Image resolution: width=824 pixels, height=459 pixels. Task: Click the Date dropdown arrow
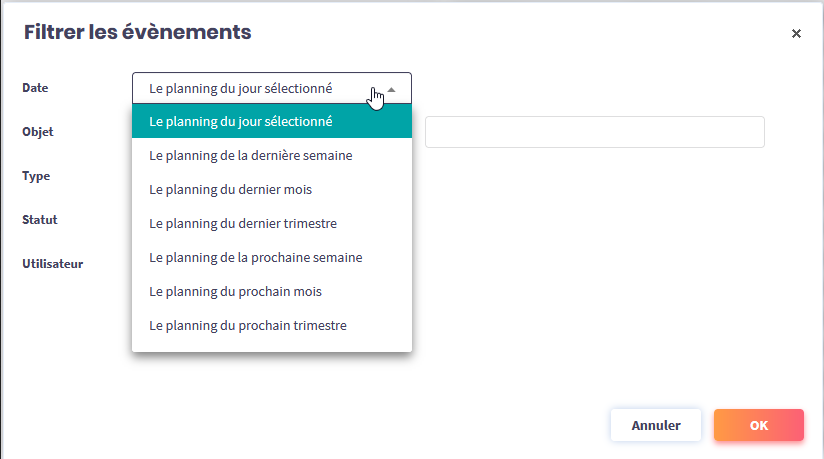[392, 88]
